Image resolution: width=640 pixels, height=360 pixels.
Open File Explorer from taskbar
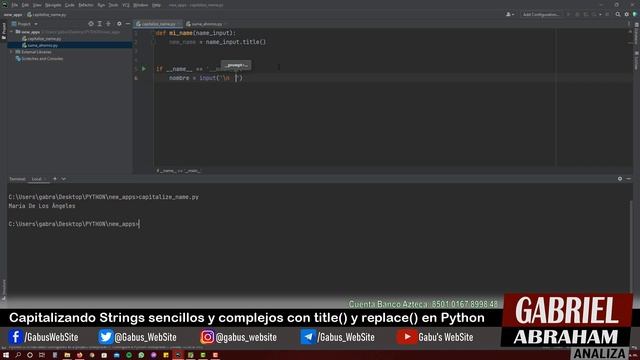tap(67, 355)
